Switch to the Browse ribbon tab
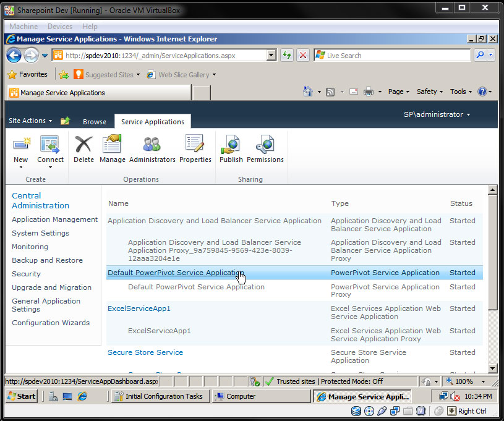The width and height of the screenshot is (504, 421). pos(95,122)
